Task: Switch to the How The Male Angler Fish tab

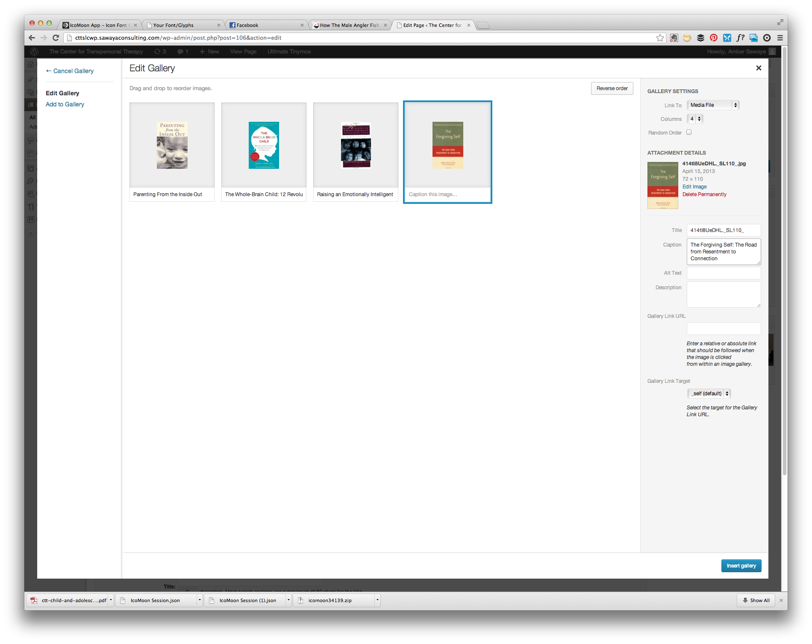Action: (x=348, y=25)
